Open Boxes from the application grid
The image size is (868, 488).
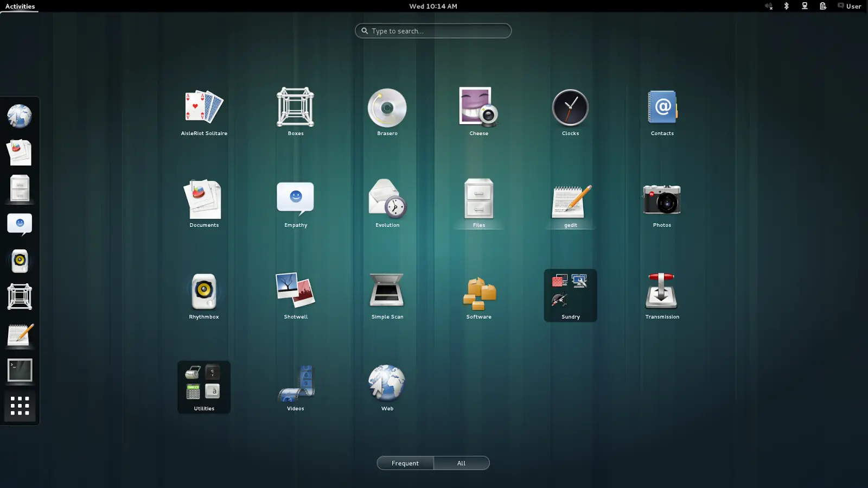tap(296, 112)
